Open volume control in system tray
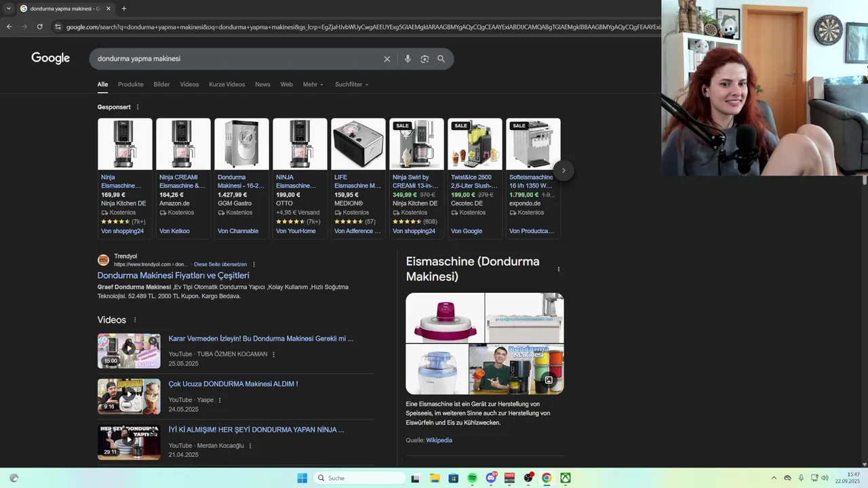Image resolution: width=868 pixels, height=488 pixels. click(825, 478)
